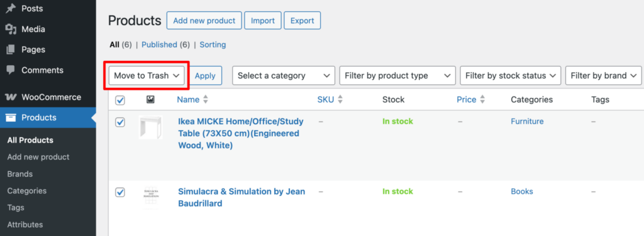Click the Add new product button
This screenshot has height=236, width=644.
coord(204,21)
